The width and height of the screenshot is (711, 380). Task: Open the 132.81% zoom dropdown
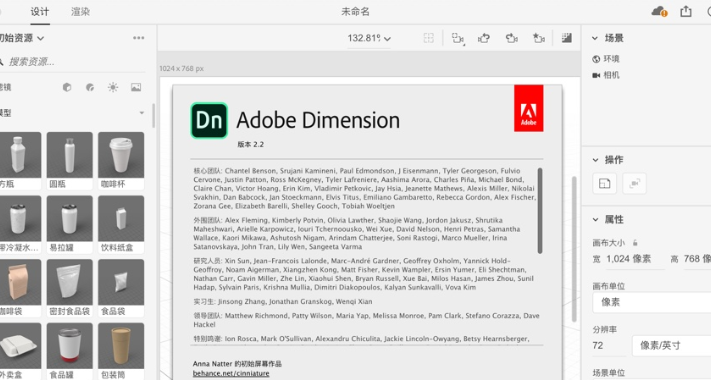point(369,39)
